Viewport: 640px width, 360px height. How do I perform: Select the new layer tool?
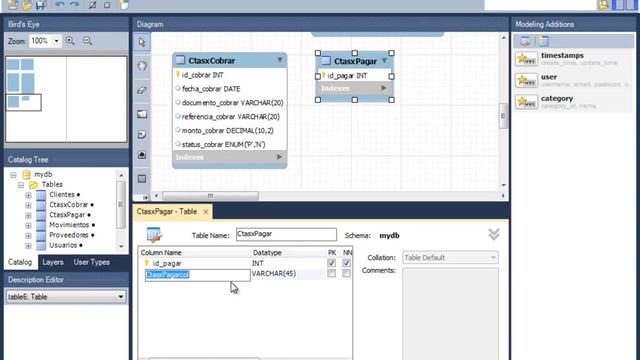[x=142, y=114]
